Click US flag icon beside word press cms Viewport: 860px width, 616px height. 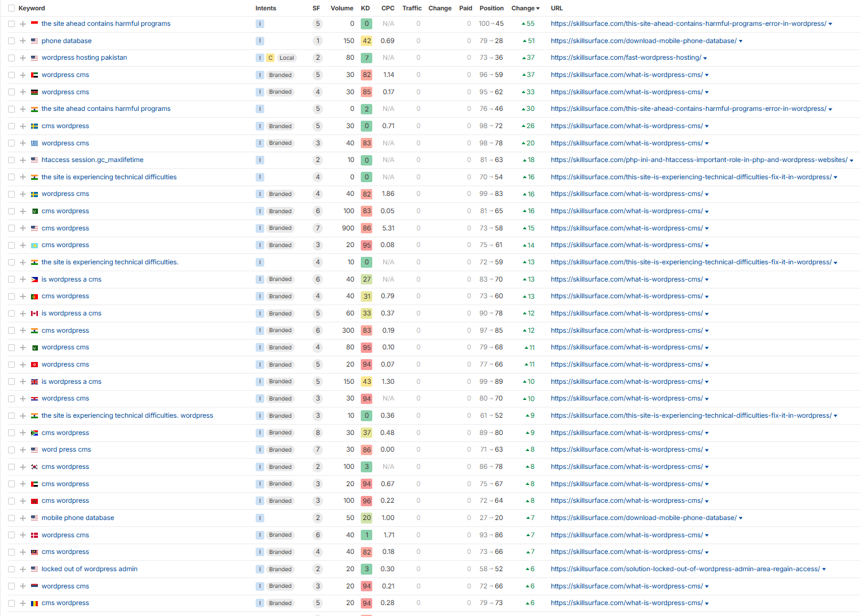(34, 450)
